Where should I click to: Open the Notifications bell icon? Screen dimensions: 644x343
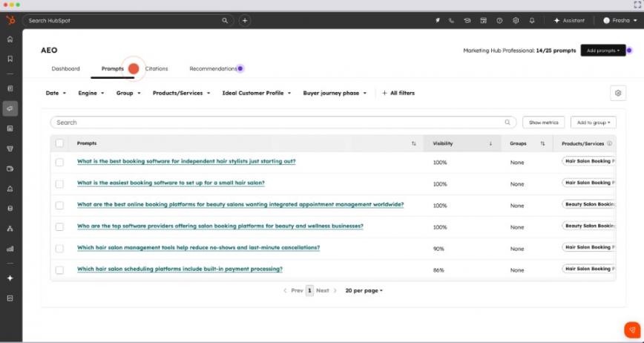[532, 21]
